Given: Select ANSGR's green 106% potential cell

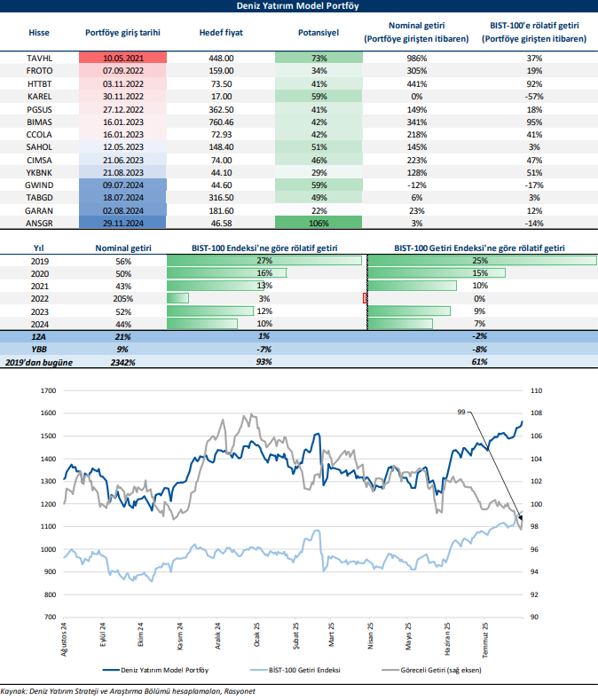Looking at the screenshot, I should pyautogui.click(x=319, y=224).
